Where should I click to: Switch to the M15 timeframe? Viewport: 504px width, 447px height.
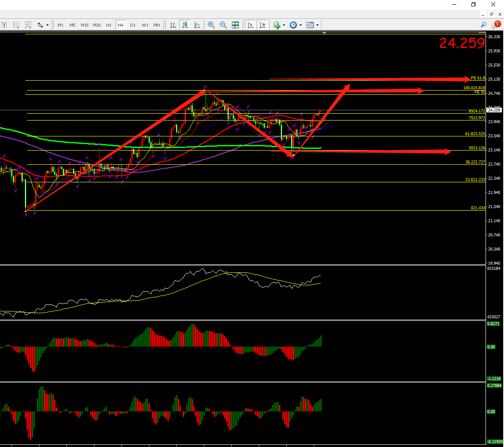[85, 25]
